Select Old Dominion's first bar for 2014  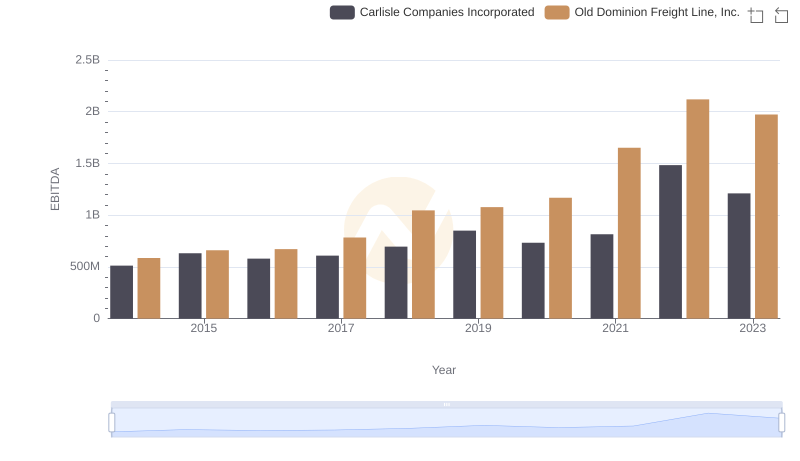click(149, 289)
